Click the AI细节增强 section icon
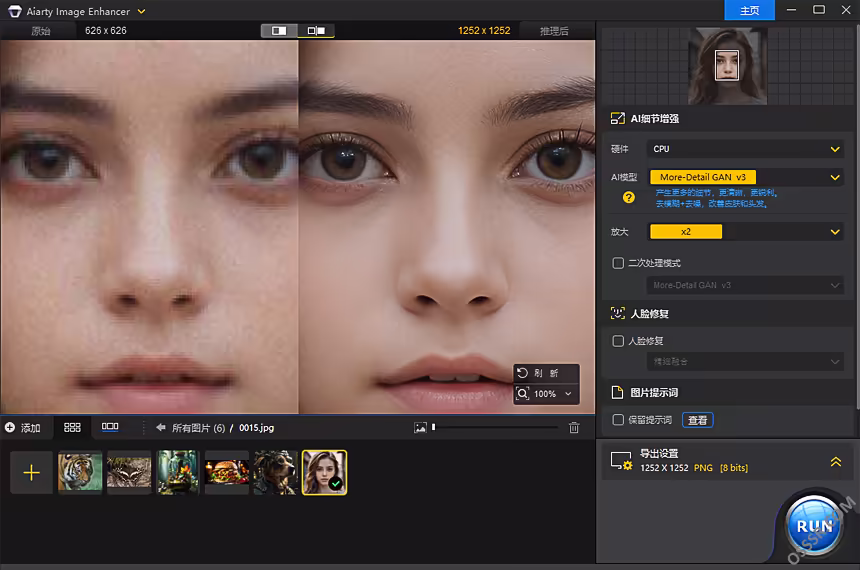The width and height of the screenshot is (860, 570). (x=618, y=118)
